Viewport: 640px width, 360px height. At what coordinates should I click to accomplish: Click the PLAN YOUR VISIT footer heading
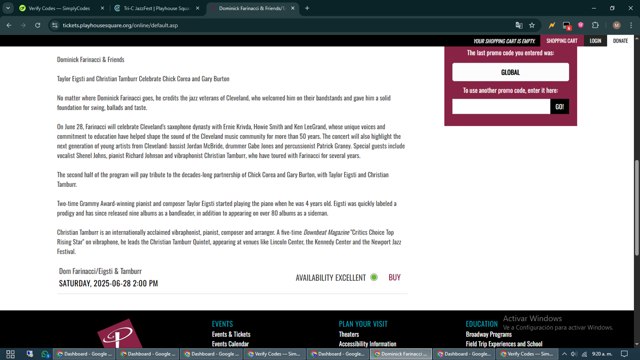363,324
